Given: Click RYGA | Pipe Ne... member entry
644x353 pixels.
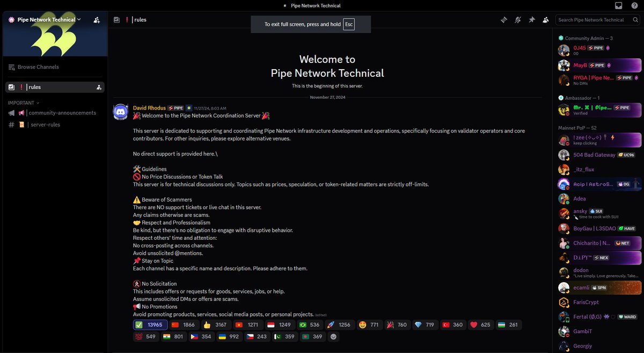Looking at the screenshot, I should coord(599,80).
